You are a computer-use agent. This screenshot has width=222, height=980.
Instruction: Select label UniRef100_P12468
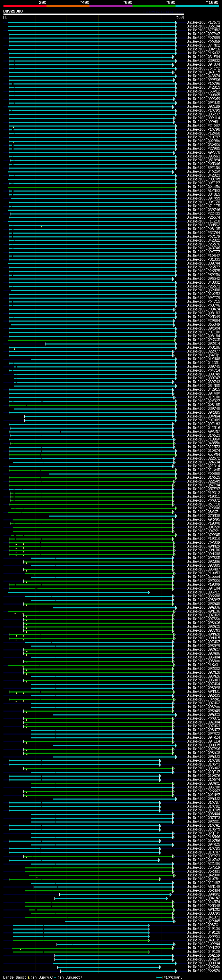click(203, 133)
